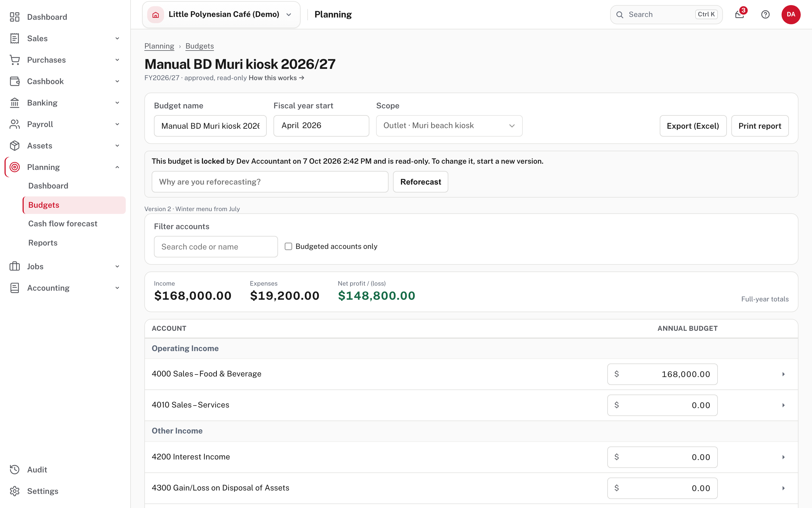This screenshot has height=508, width=812.
Task: Click the Planning target icon
Action: (x=14, y=167)
